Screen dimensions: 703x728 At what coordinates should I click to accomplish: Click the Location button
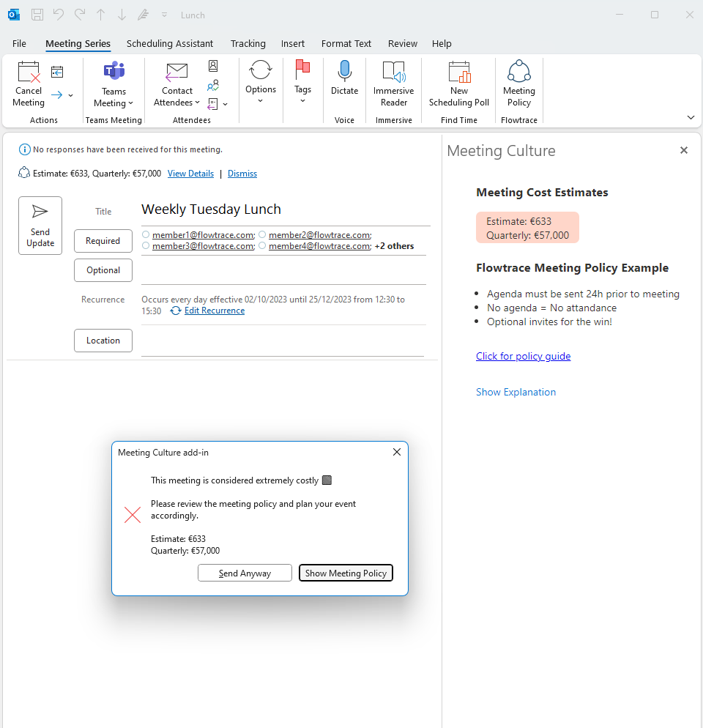tap(103, 341)
